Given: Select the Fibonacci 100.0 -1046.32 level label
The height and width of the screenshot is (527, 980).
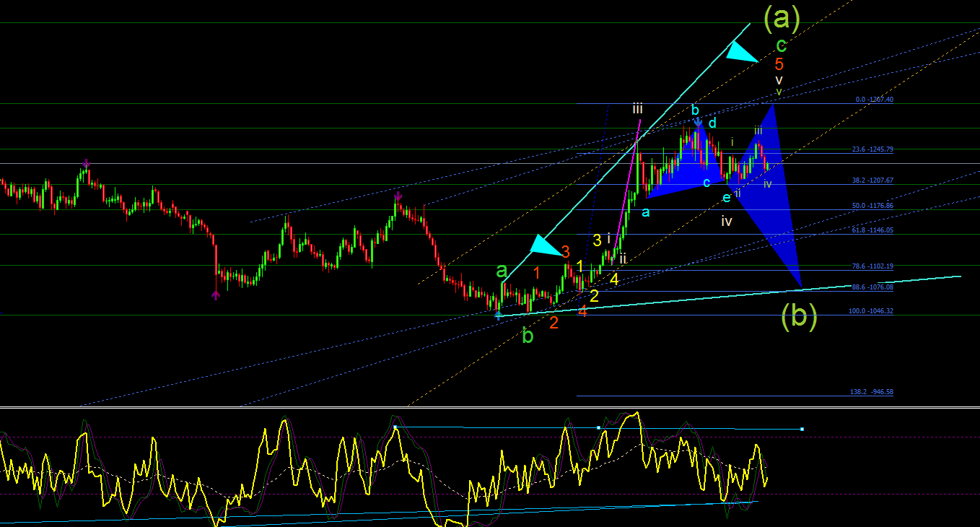Looking at the screenshot, I should 871,311.
